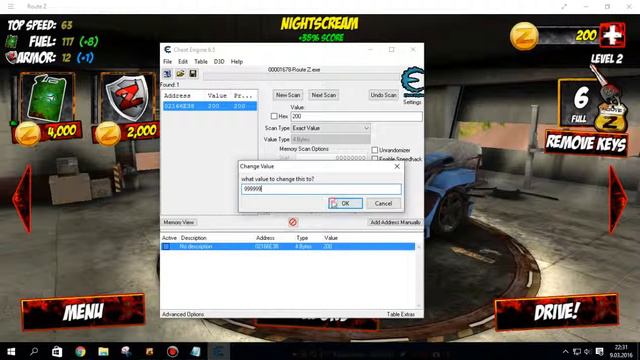Click the Select process computer icon

tap(167, 74)
